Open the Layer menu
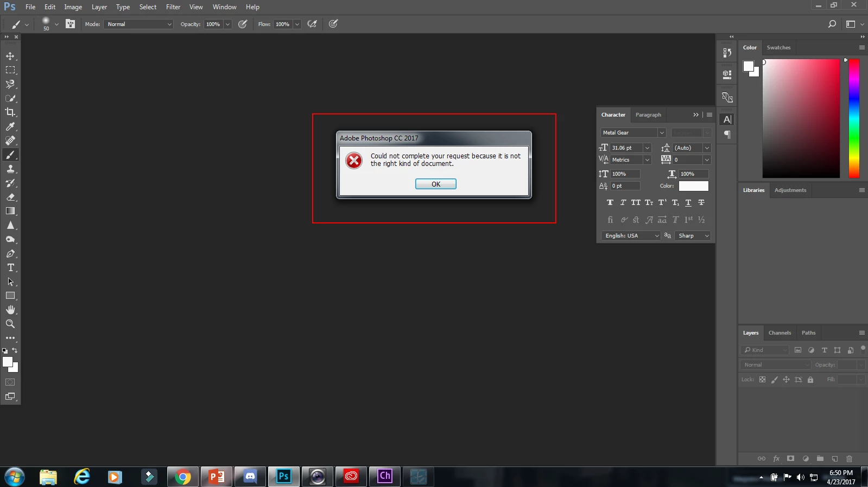 click(x=99, y=7)
